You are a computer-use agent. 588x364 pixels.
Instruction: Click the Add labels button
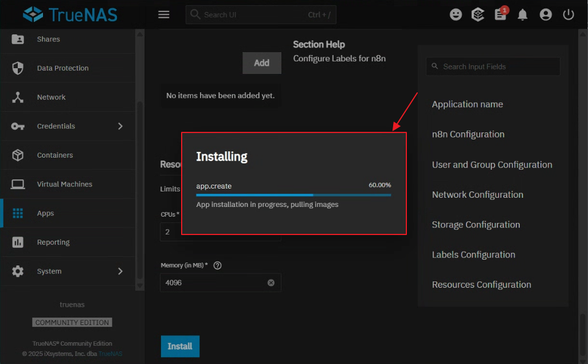(262, 62)
